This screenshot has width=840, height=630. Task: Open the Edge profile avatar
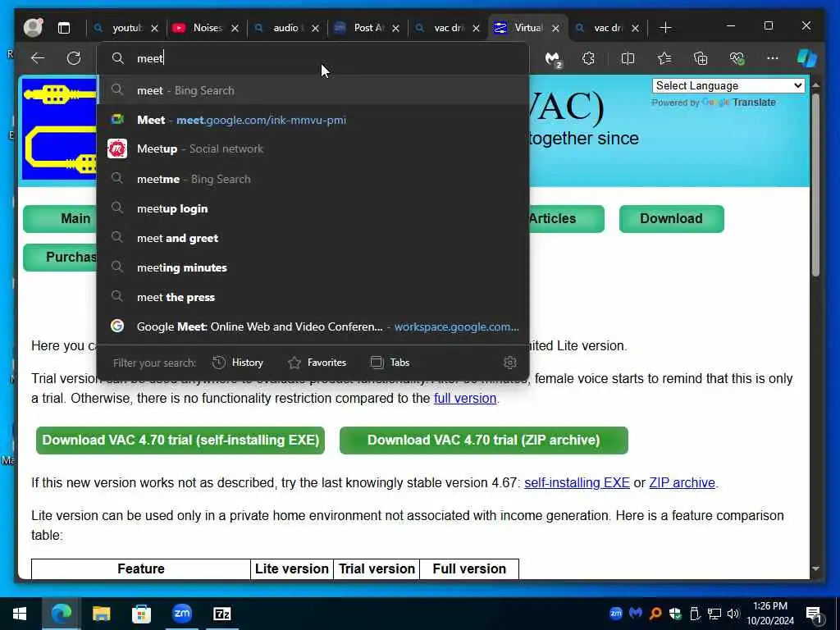(x=33, y=27)
